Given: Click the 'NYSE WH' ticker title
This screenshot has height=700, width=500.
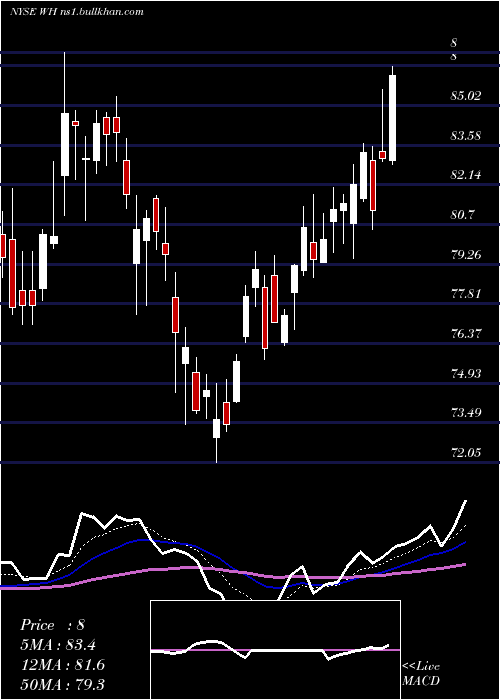Looking at the screenshot, I should pos(33,12).
